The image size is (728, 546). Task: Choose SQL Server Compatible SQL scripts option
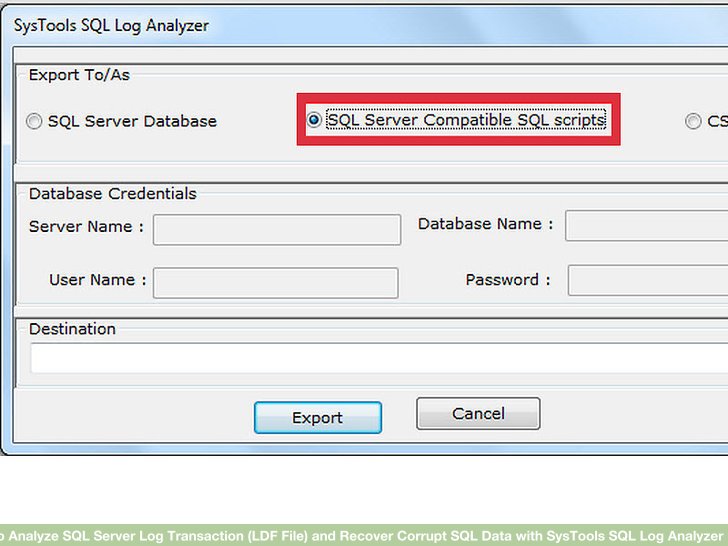(314, 120)
